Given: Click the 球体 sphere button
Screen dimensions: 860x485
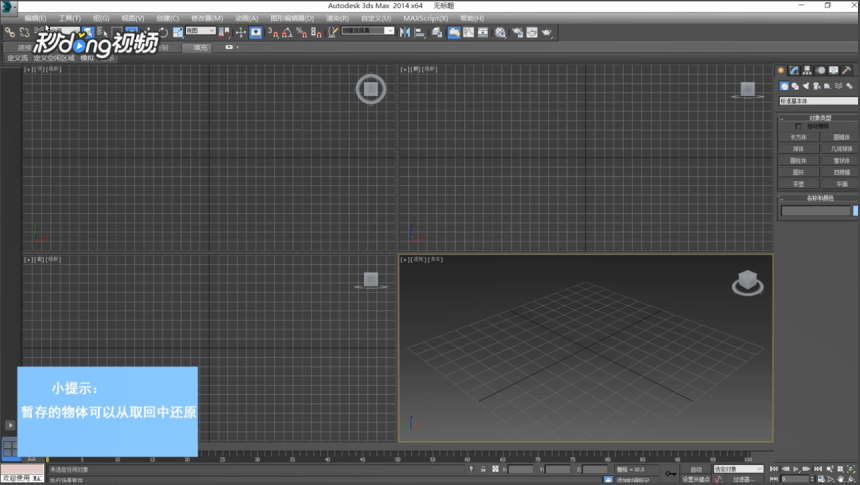Looking at the screenshot, I should coord(799,149).
